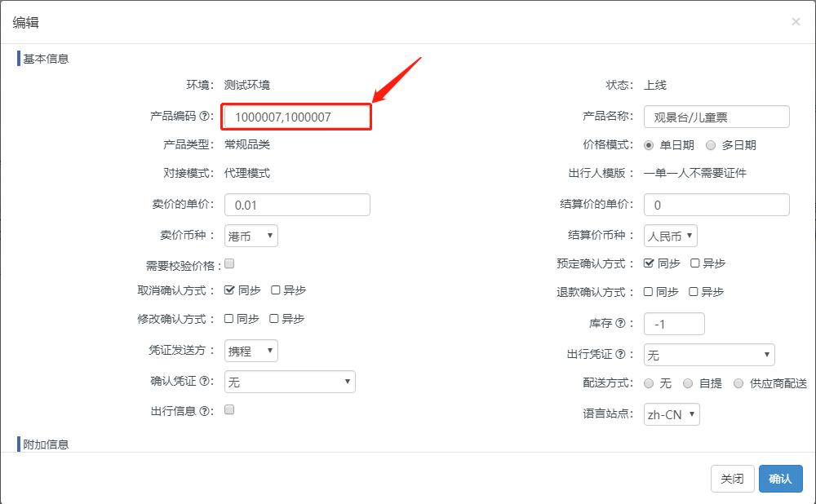The image size is (816, 504).
Task: Uncheck 同步 for 取消确认方式
Action: coord(229,290)
